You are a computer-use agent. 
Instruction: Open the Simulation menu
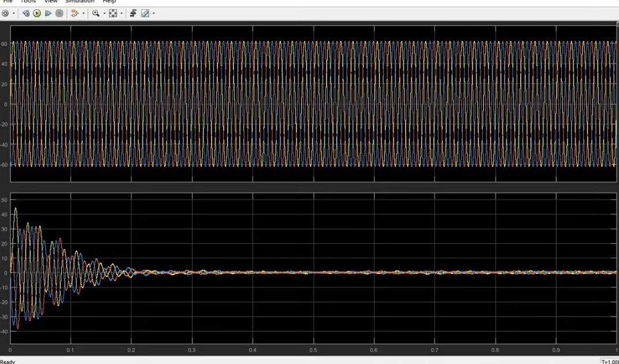(80, 2)
